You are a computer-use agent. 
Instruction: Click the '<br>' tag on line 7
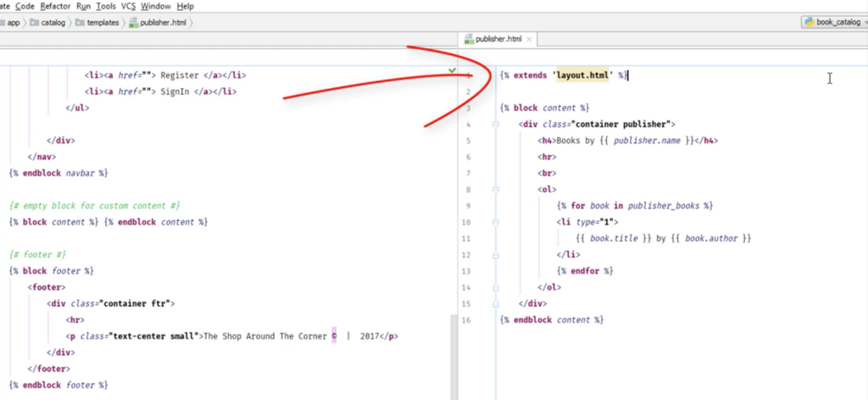(x=547, y=173)
